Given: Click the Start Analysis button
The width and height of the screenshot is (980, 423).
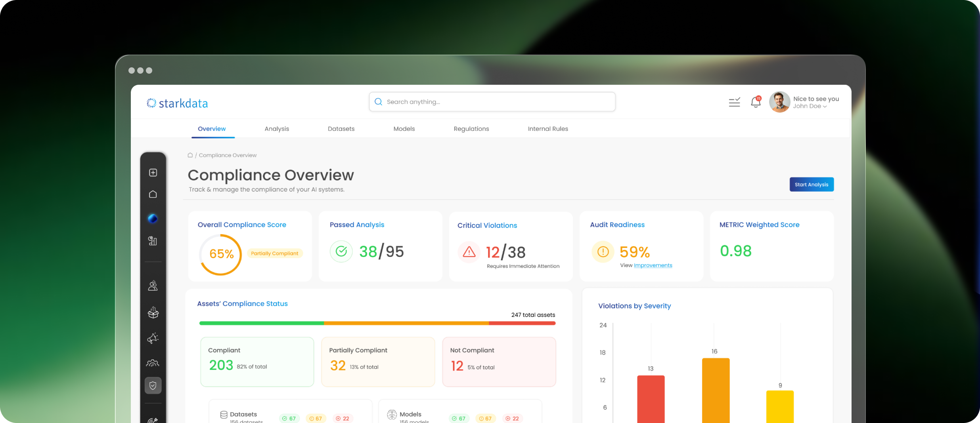Looking at the screenshot, I should point(812,185).
